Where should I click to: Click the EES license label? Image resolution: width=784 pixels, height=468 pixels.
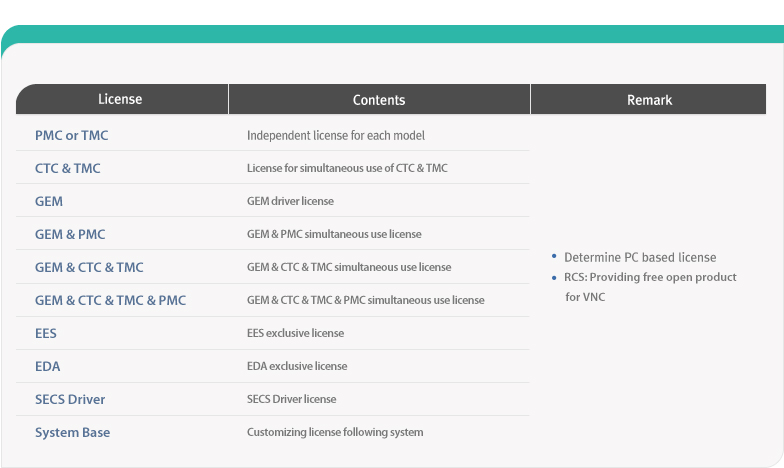[46, 333]
